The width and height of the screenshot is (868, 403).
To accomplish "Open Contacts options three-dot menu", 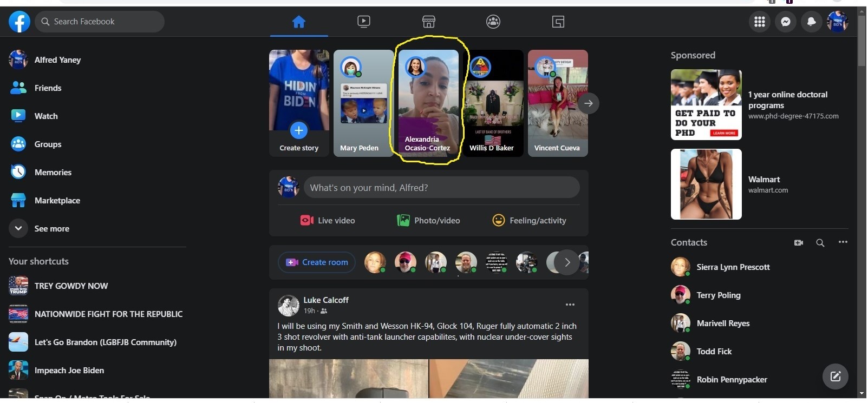I will [843, 242].
